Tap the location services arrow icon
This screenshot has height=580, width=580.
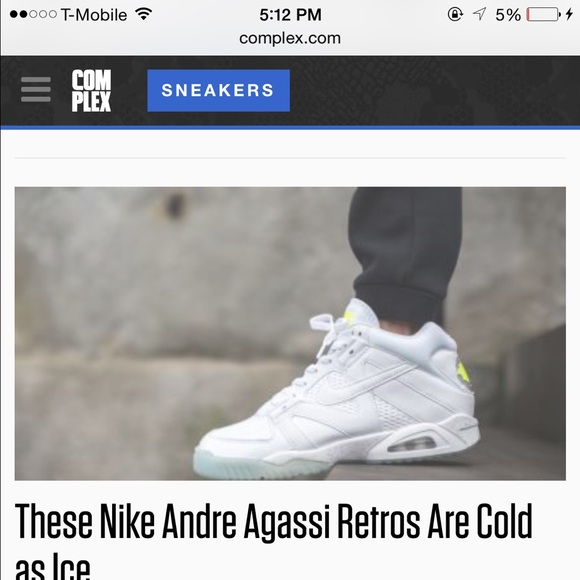(x=479, y=14)
